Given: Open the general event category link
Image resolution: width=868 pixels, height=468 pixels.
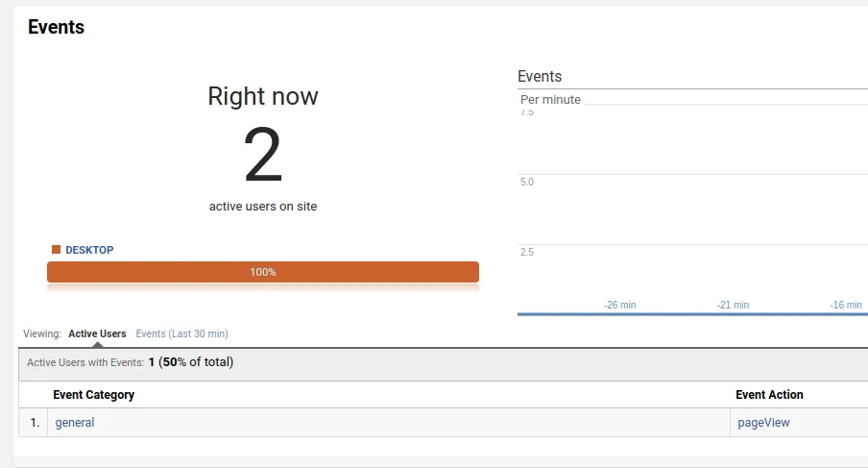Looking at the screenshot, I should (75, 422).
